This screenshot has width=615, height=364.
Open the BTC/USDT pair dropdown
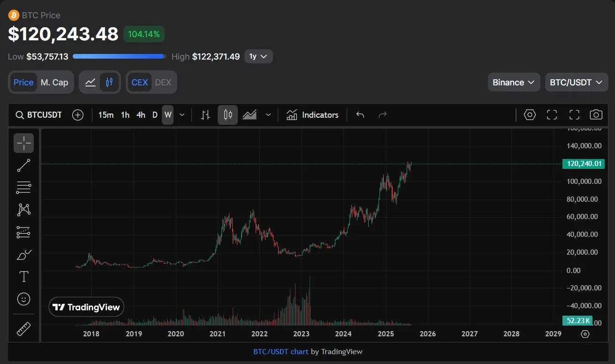point(576,83)
